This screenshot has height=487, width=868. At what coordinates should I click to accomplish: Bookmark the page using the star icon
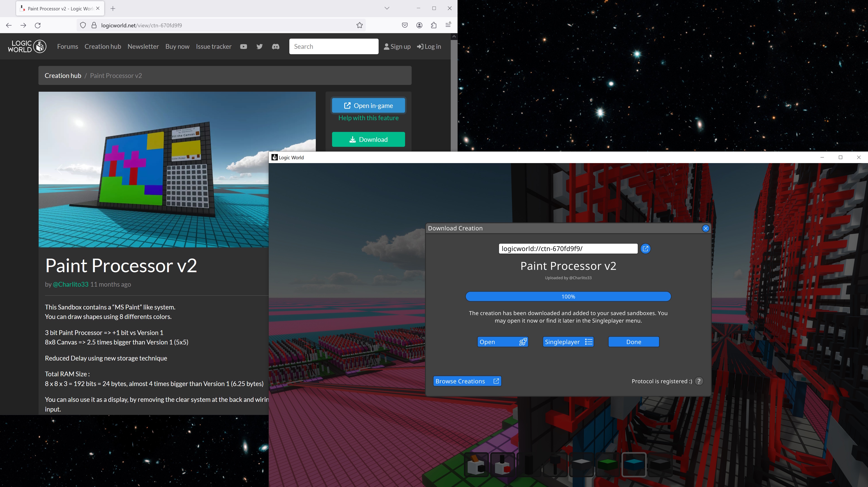(x=359, y=25)
